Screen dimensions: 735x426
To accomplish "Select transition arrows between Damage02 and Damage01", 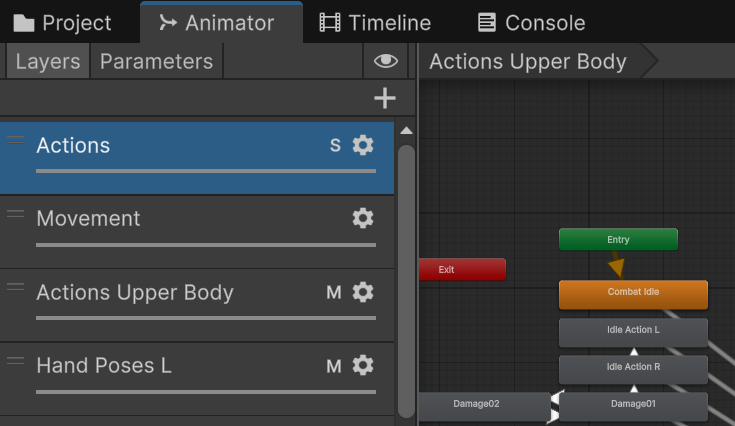I will click(x=555, y=407).
